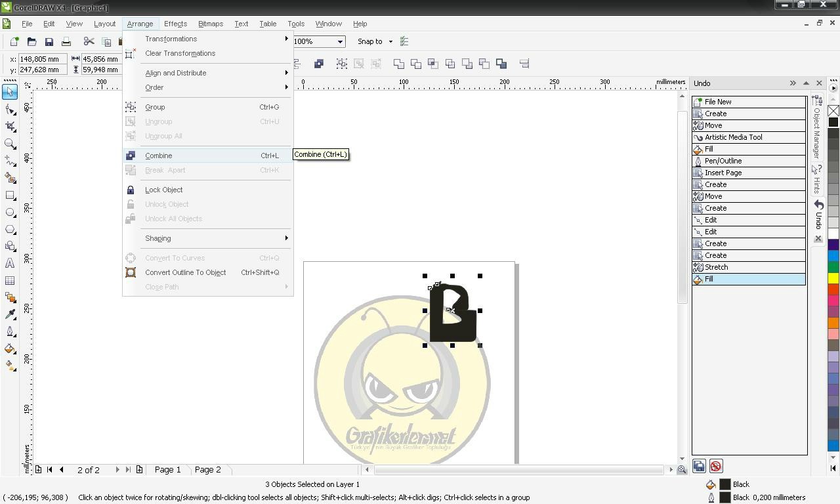The image size is (840, 504).
Task: Go to the last page with the navigator button
Action: coord(128,469)
